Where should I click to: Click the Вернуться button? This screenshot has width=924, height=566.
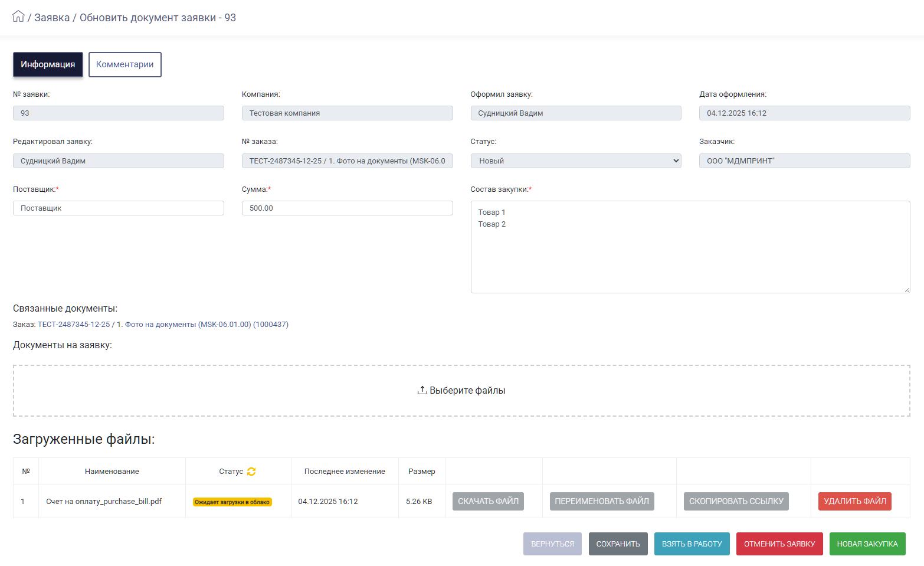click(x=552, y=544)
